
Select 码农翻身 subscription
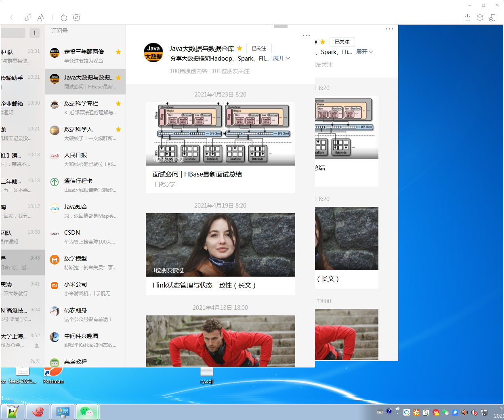[85, 314]
